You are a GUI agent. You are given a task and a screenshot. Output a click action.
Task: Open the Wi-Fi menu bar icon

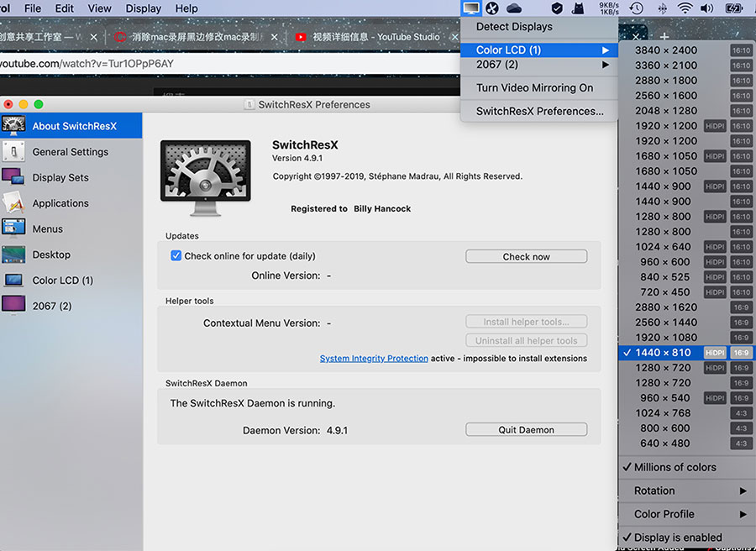click(685, 8)
